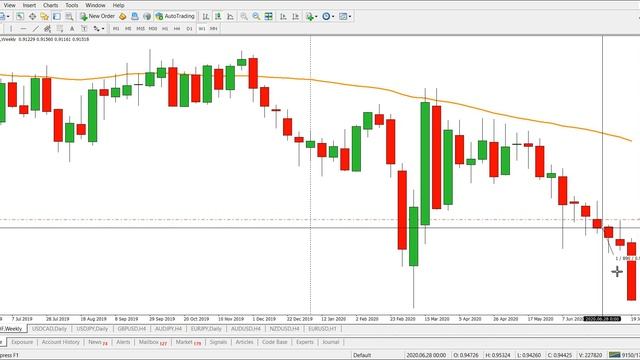Select the text label tool
This screenshot has height=360, width=640.
(84, 29)
